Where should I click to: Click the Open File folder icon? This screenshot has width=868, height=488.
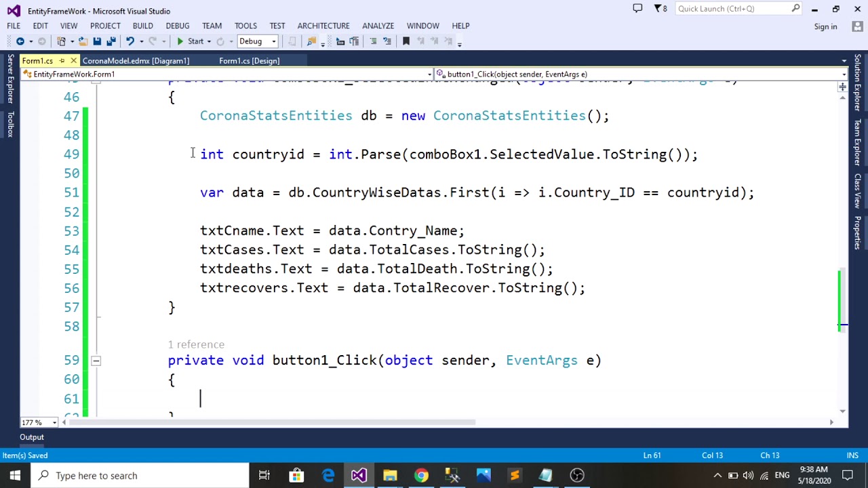point(83,41)
